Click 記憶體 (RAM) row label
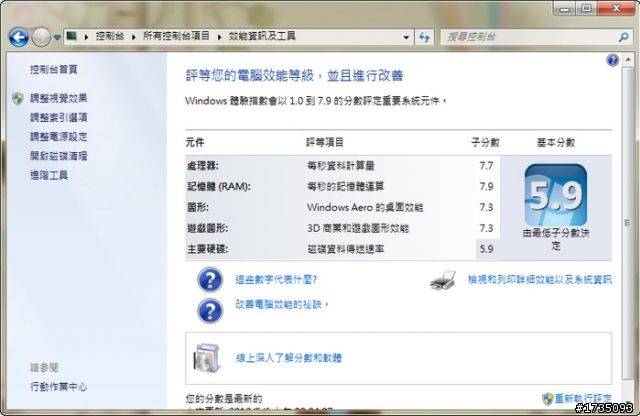This screenshot has width=640, height=416. (219, 187)
